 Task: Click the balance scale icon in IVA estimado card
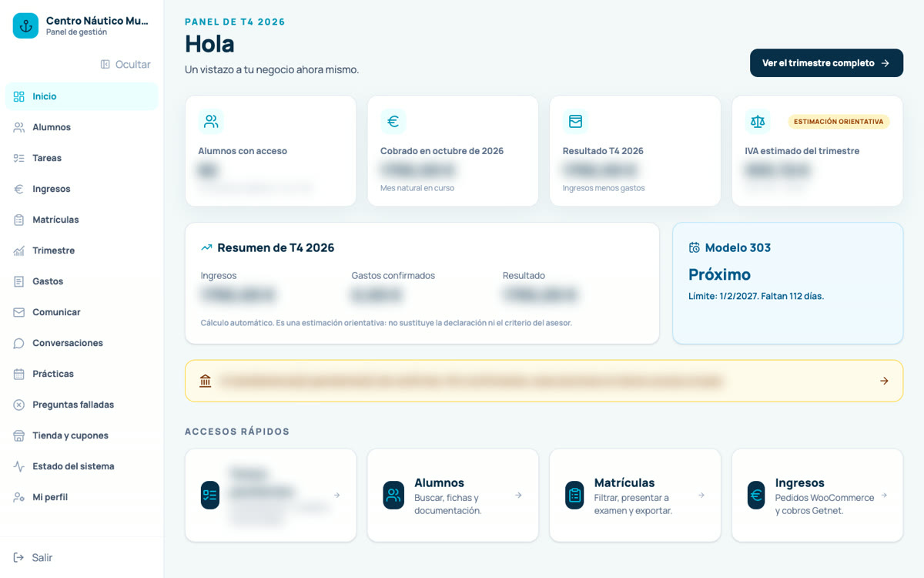tap(758, 121)
